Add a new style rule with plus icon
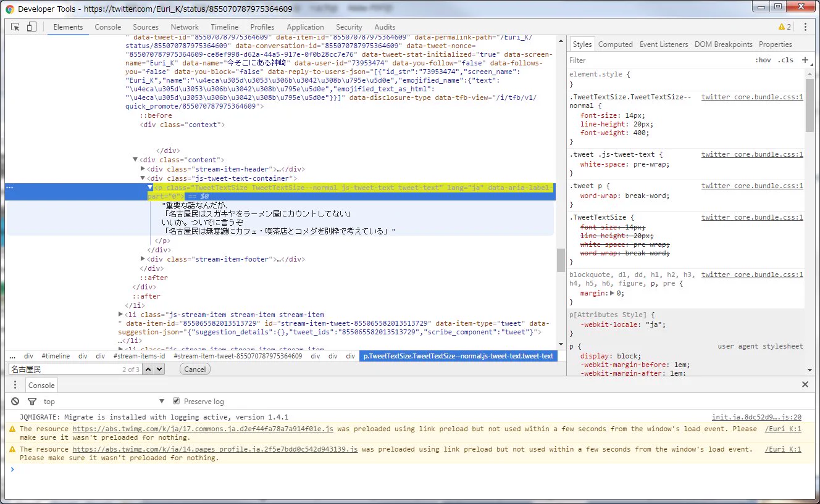 coord(805,60)
